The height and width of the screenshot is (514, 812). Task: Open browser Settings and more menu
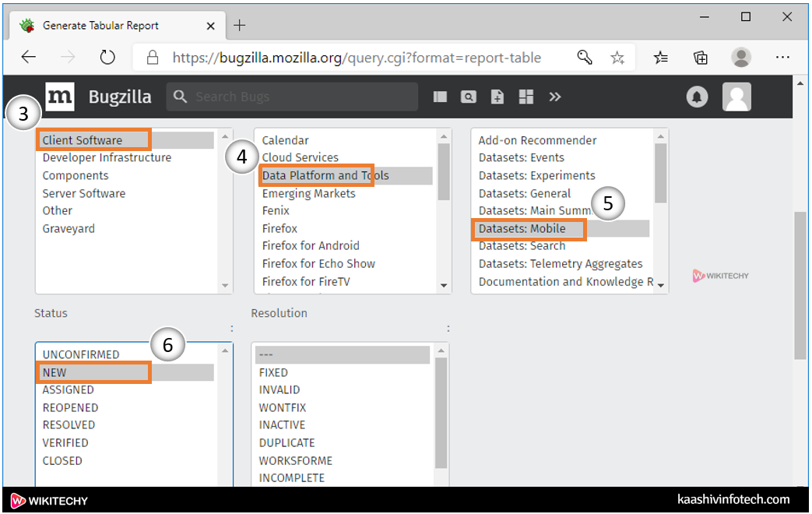pyautogui.click(x=782, y=57)
